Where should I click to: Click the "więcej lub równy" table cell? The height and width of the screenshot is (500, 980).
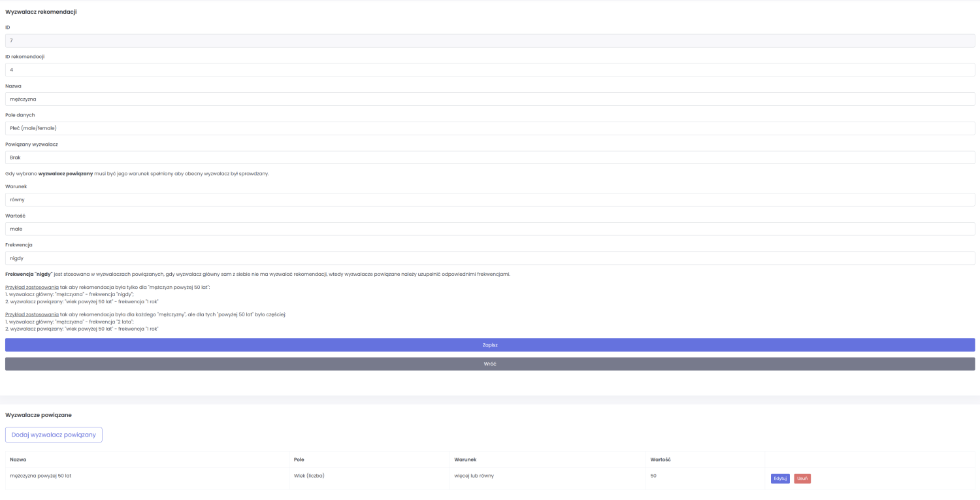474,476
